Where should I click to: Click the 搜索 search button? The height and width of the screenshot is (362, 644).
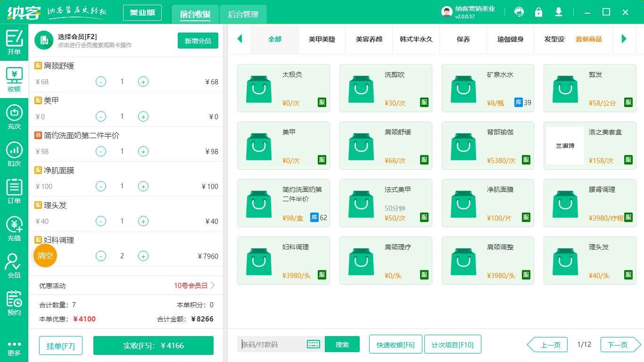pyautogui.click(x=342, y=344)
